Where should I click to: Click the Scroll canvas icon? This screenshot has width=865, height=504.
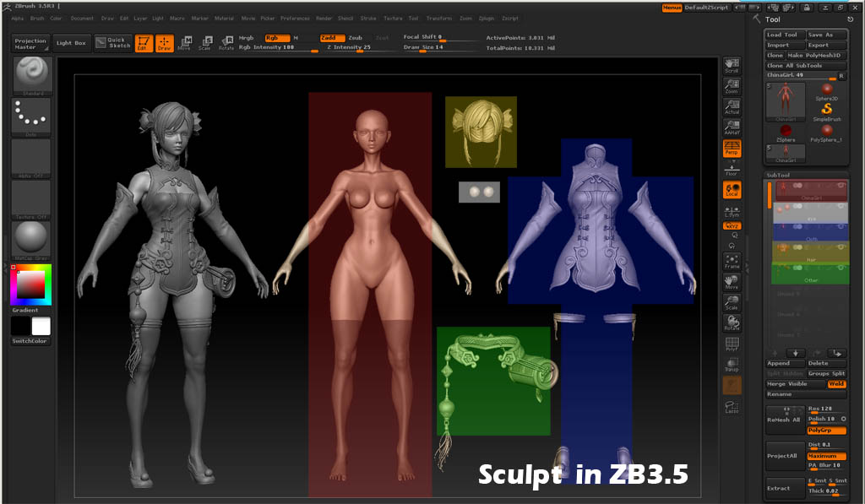click(732, 66)
